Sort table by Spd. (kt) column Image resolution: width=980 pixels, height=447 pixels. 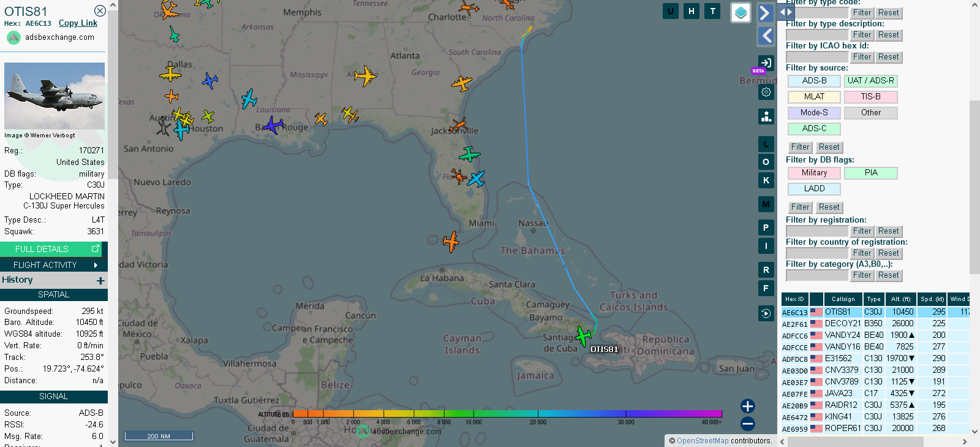(x=932, y=299)
